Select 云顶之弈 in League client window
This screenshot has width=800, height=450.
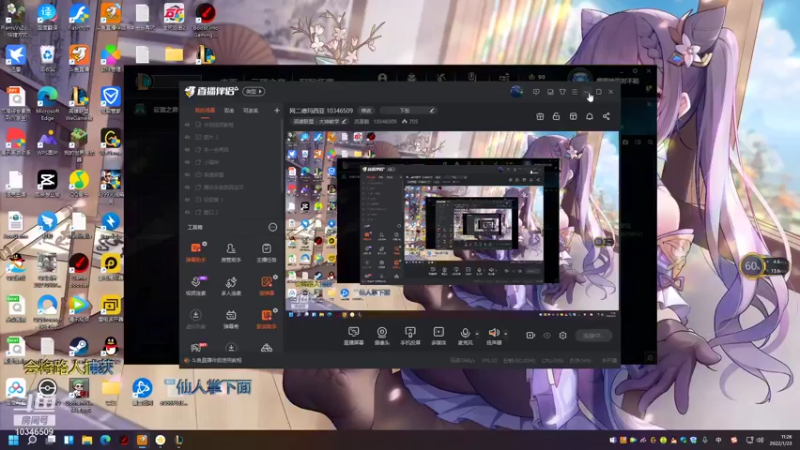pyautogui.click(x=165, y=109)
